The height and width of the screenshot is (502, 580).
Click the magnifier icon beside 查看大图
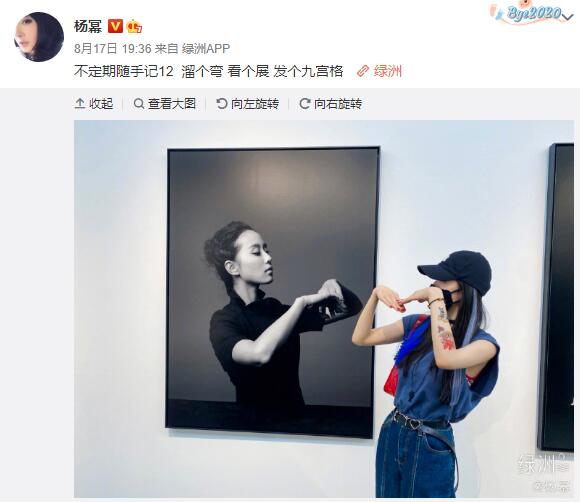(x=139, y=104)
